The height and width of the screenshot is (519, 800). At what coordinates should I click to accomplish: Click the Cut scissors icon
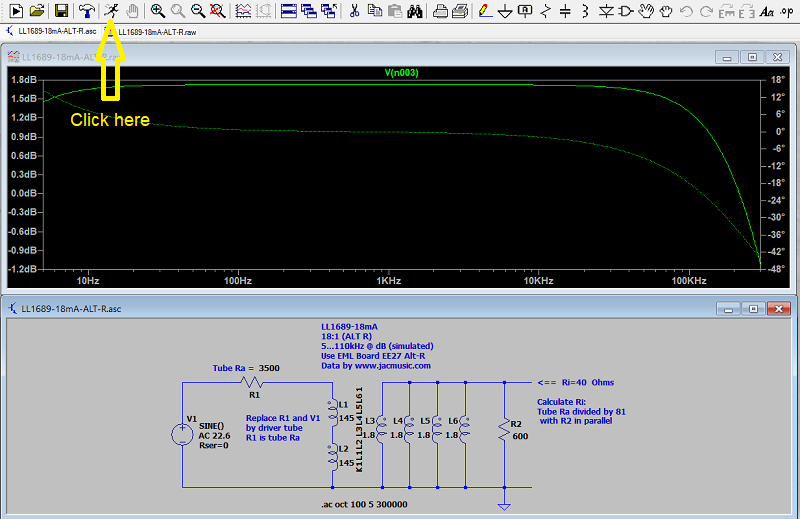click(x=355, y=11)
